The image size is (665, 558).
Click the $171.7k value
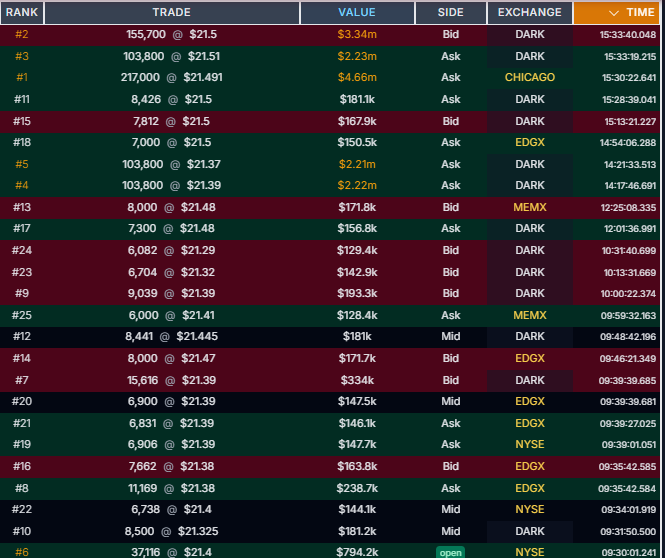pos(357,358)
